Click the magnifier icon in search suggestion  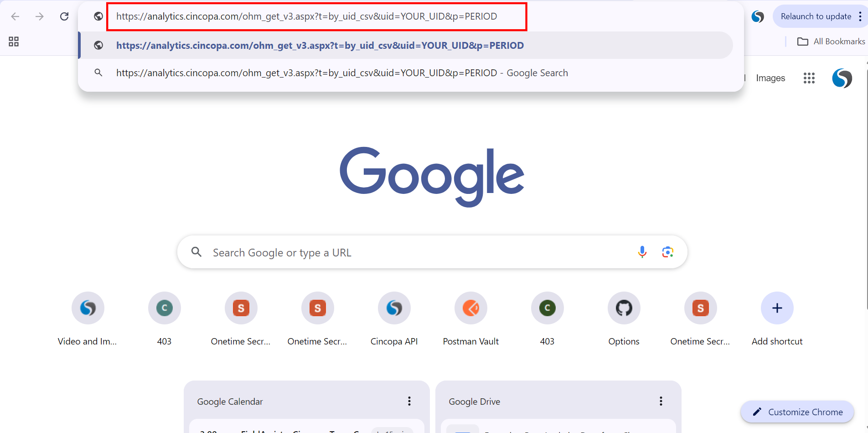(98, 73)
